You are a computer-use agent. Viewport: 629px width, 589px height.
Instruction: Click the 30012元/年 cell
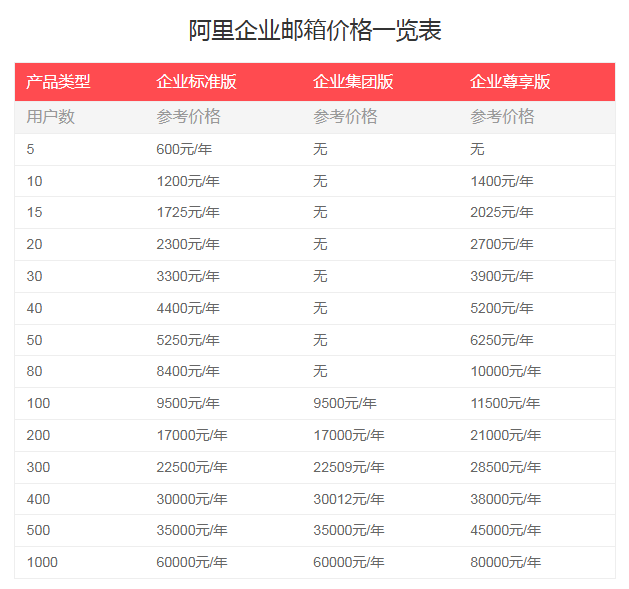349,500
